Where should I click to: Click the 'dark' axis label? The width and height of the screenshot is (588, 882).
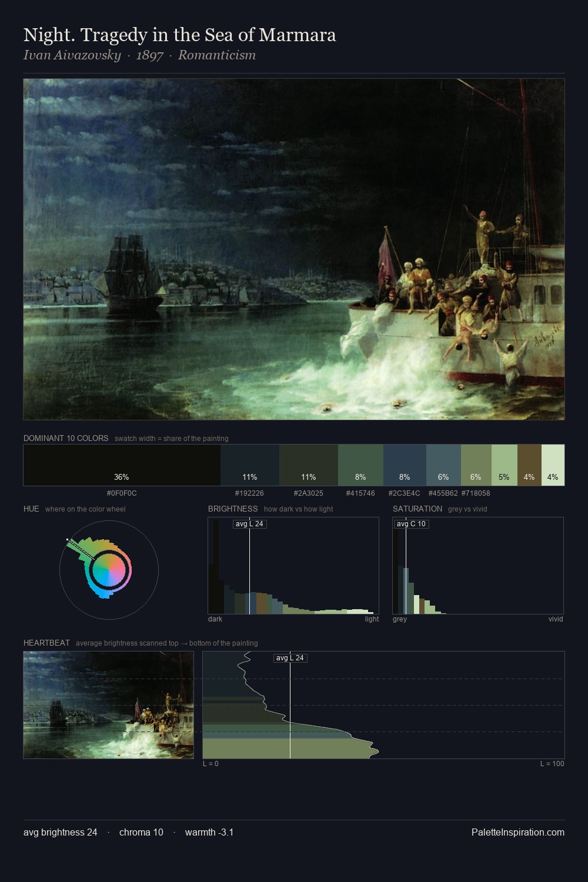(x=215, y=619)
